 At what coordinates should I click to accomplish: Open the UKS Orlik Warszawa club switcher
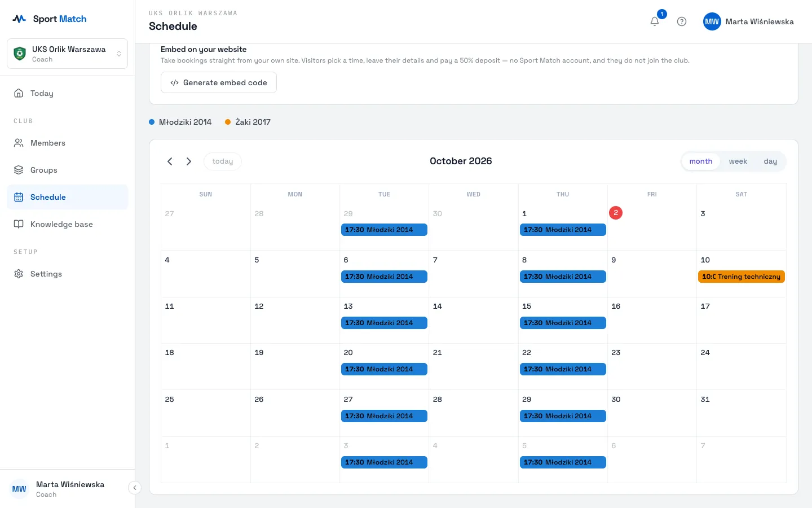click(x=67, y=54)
